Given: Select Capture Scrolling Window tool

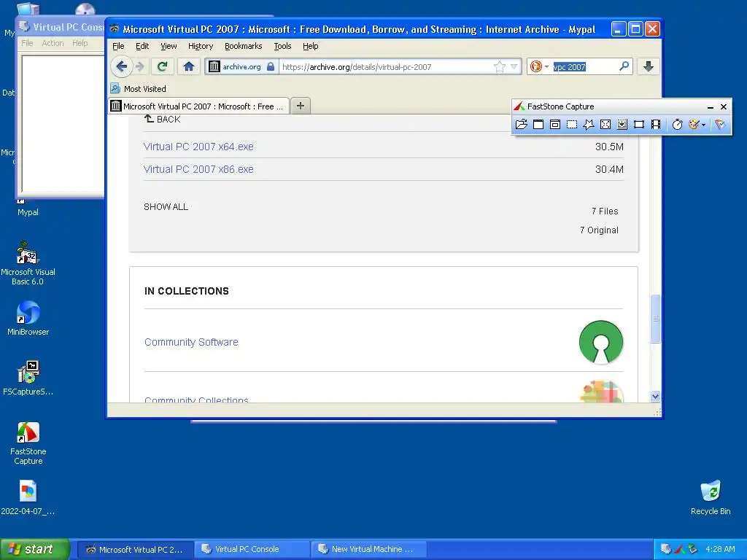Looking at the screenshot, I should click(x=622, y=124).
